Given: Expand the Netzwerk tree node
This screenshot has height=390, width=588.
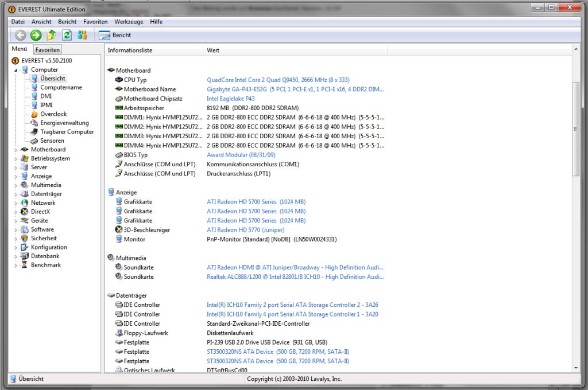Looking at the screenshot, I should pyautogui.click(x=16, y=203).
